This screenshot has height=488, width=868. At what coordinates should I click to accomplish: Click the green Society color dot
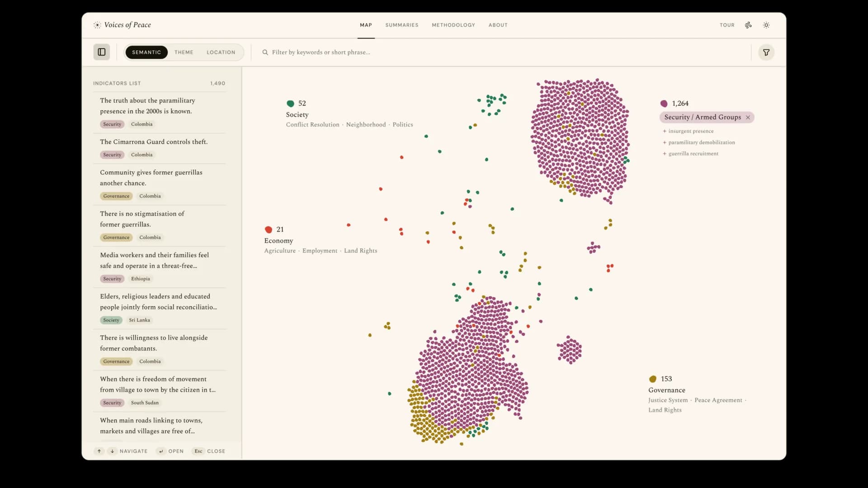click(290, 103)
